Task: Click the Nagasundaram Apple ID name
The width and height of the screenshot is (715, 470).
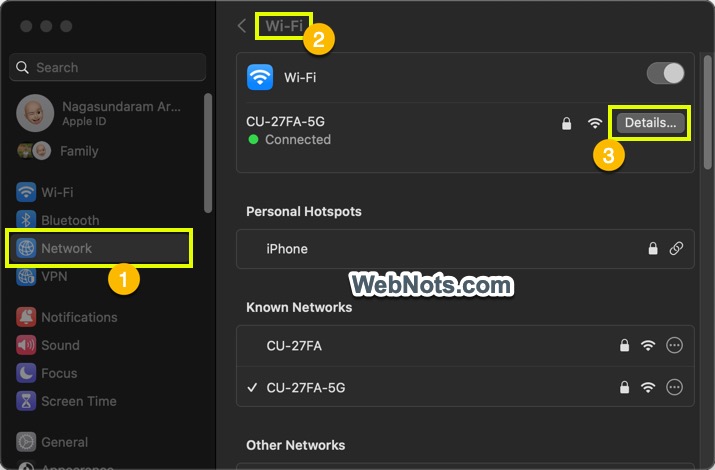Action: [121, 106]
